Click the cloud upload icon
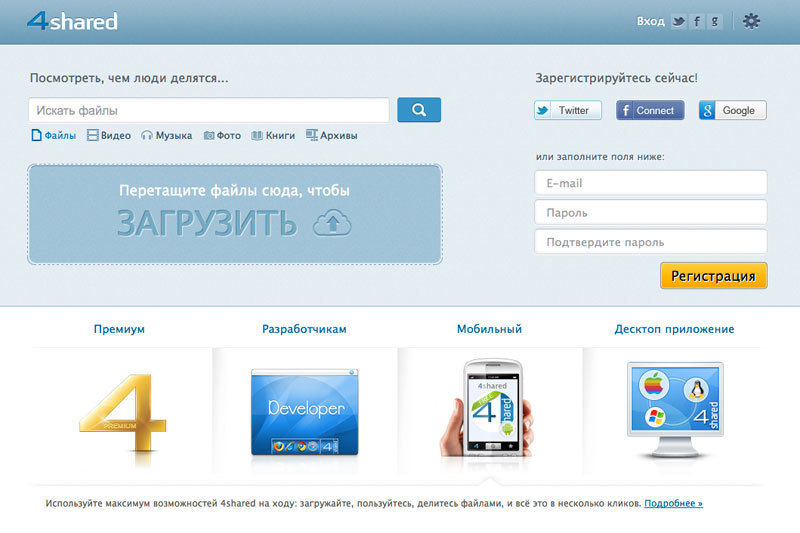 [x=332, y=223]
